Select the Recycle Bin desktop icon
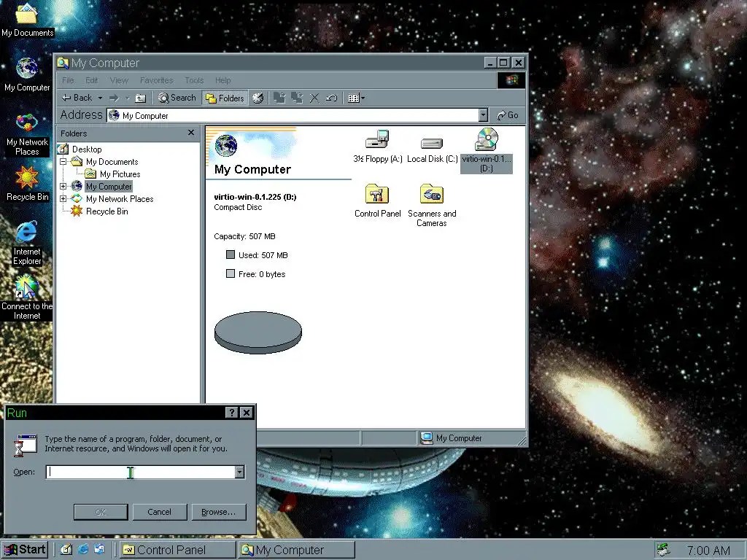The height and width of the screenshot is (560, 747). point(27,184)
